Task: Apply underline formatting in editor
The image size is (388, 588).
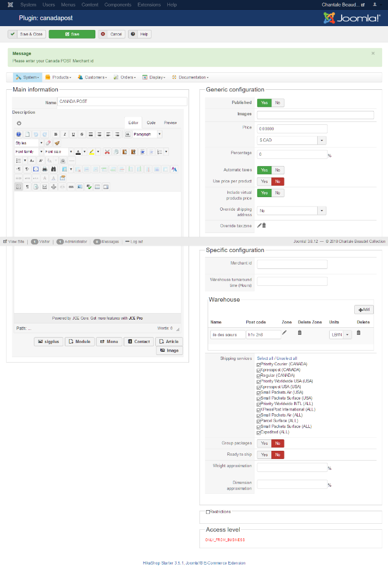Action: [x=73, y=134]
